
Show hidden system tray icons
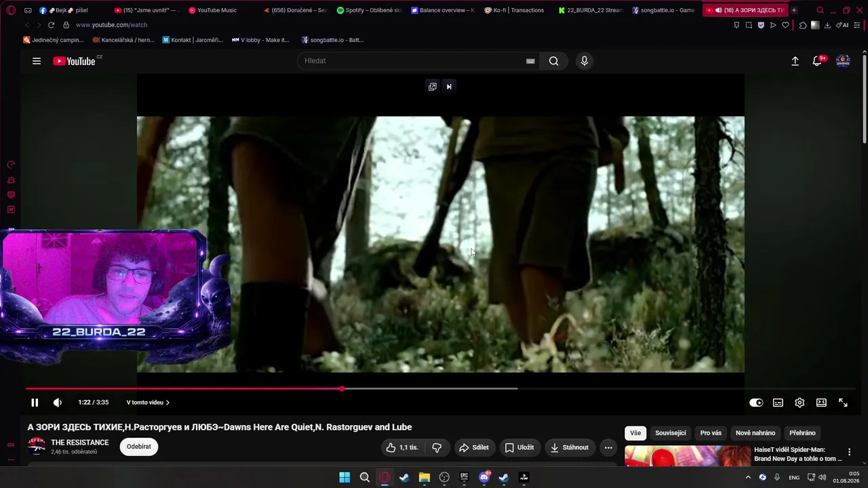pos(748,477)
